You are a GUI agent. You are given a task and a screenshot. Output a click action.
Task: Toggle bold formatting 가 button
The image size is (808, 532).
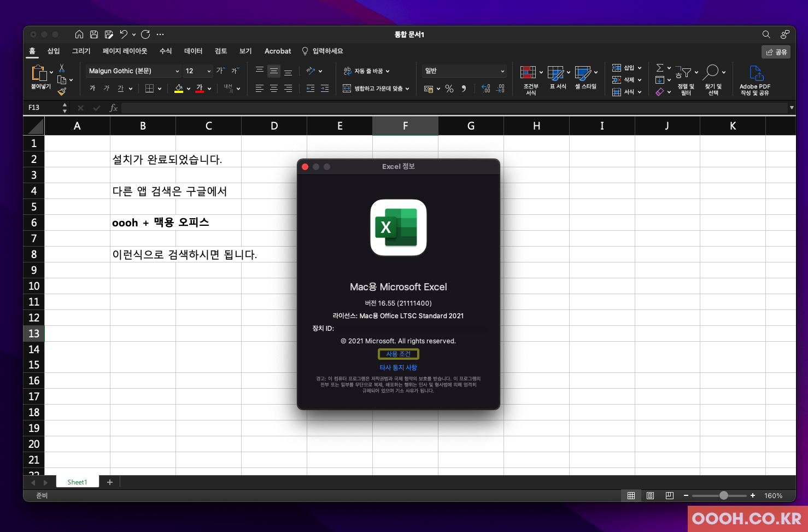pos(92,88)
